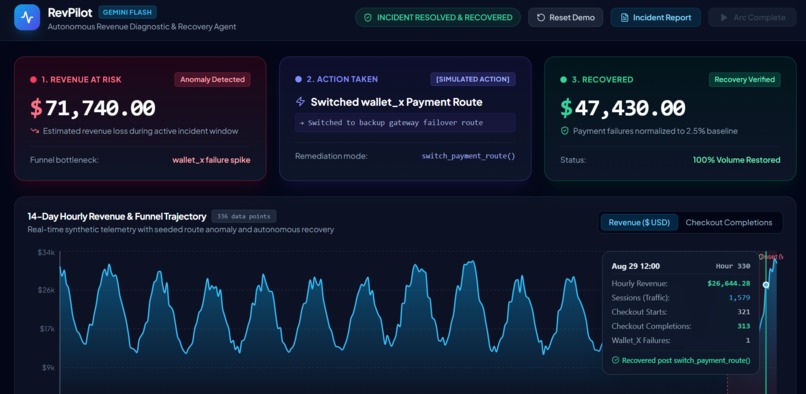The width and height of the screenshot is (806, 394).
Task: Click the check icon beside Recovered post switch_payment_route()
Action: (x=615, y=361)
